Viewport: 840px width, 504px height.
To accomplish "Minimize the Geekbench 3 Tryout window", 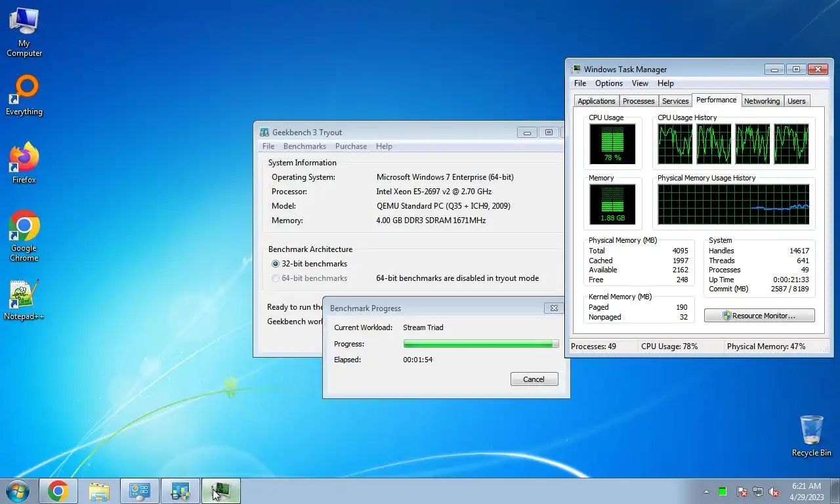I will click(x=527, y=132).
